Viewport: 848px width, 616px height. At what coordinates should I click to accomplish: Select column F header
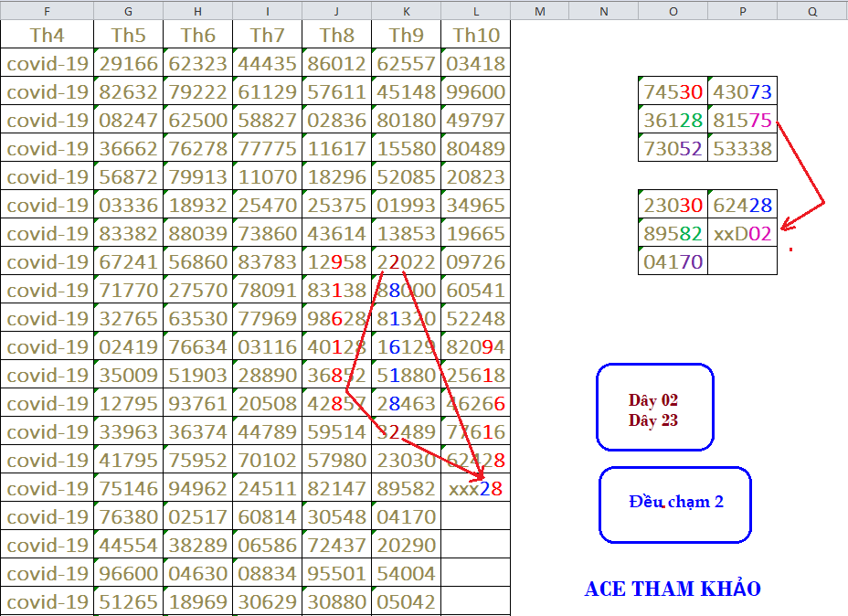point(47,11)
